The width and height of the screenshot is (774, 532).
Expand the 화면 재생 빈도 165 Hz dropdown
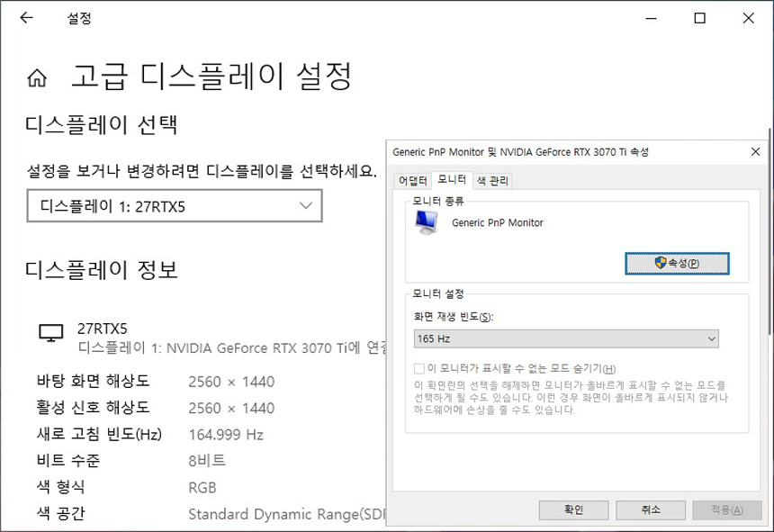(x=566, y=338)
